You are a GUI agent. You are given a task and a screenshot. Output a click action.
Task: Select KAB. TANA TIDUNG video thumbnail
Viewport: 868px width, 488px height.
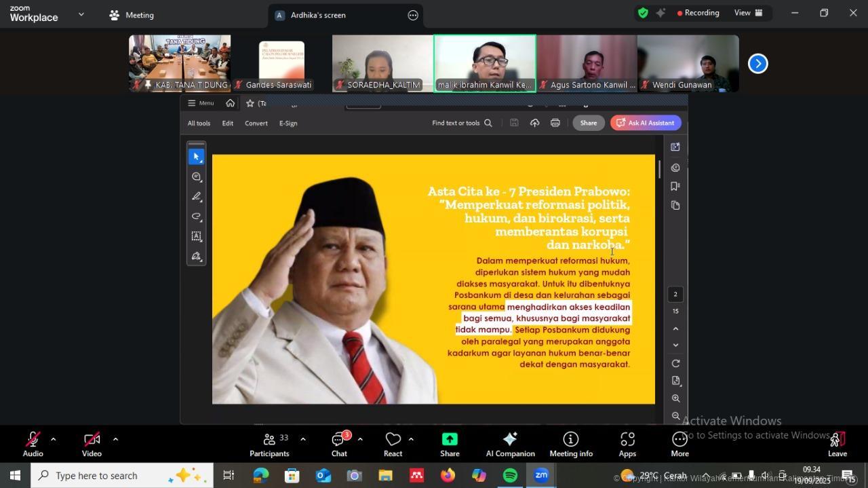pyautogui.click(x=180, y=63)
